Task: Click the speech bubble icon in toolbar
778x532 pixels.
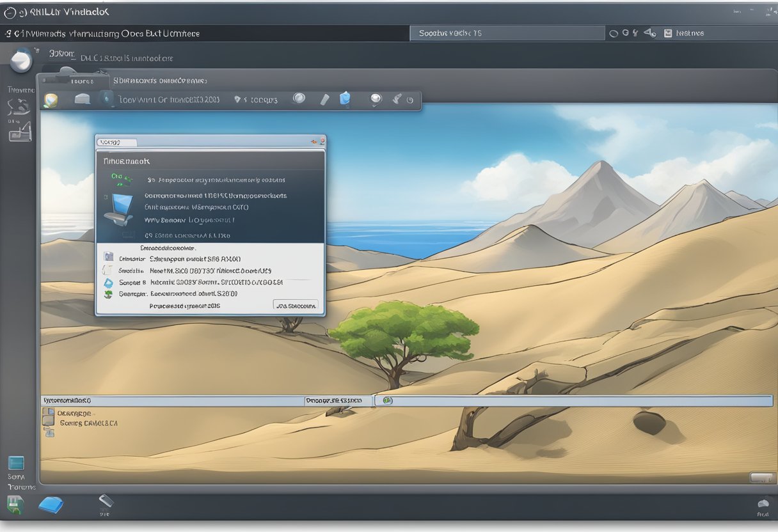Action: (376, 98)
